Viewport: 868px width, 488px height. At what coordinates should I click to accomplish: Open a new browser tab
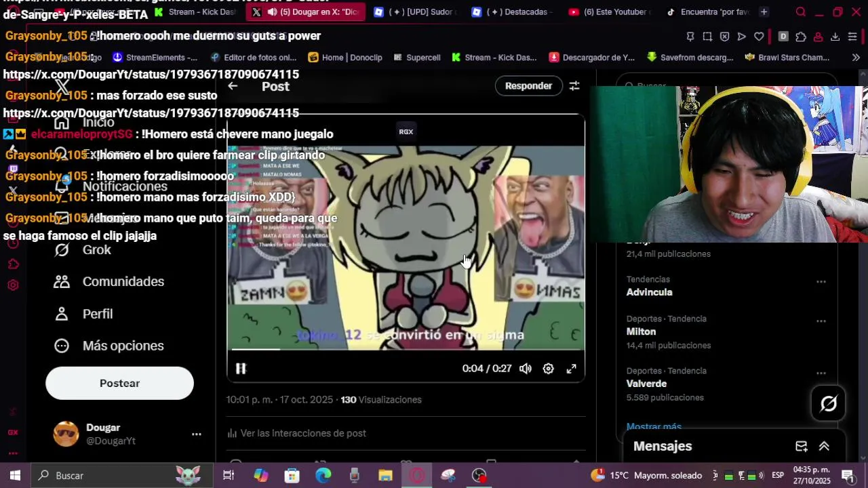764,12
